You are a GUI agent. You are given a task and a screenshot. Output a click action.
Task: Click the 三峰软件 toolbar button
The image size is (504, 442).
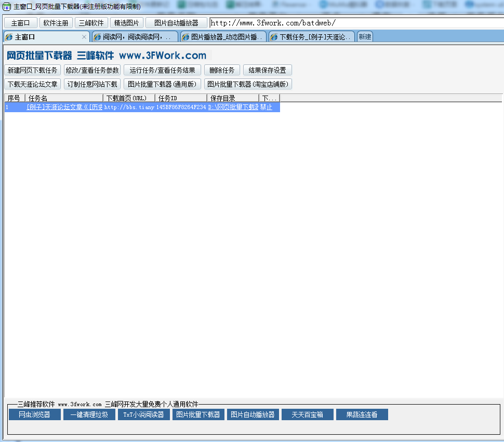(91, 23)
